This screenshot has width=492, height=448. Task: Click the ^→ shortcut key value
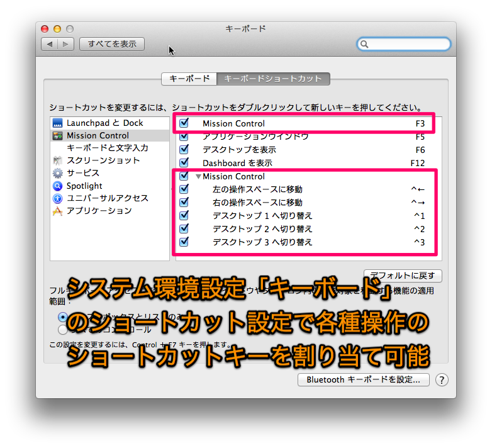418,203
